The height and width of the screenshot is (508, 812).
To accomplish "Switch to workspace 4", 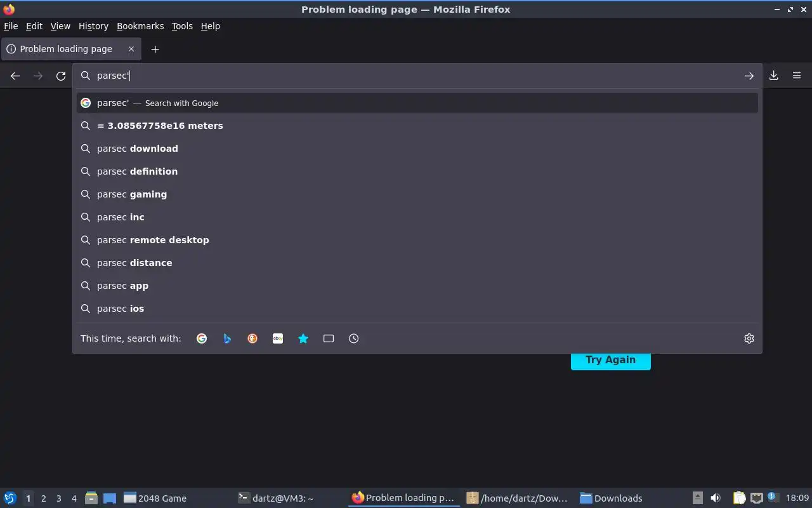I will click(x=74, y=498).
